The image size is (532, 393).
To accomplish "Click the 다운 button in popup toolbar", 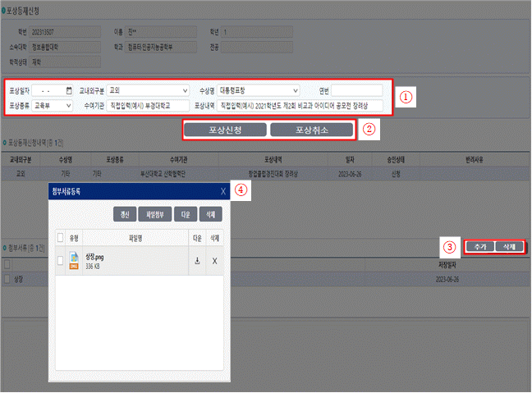I will click(186, 213).
